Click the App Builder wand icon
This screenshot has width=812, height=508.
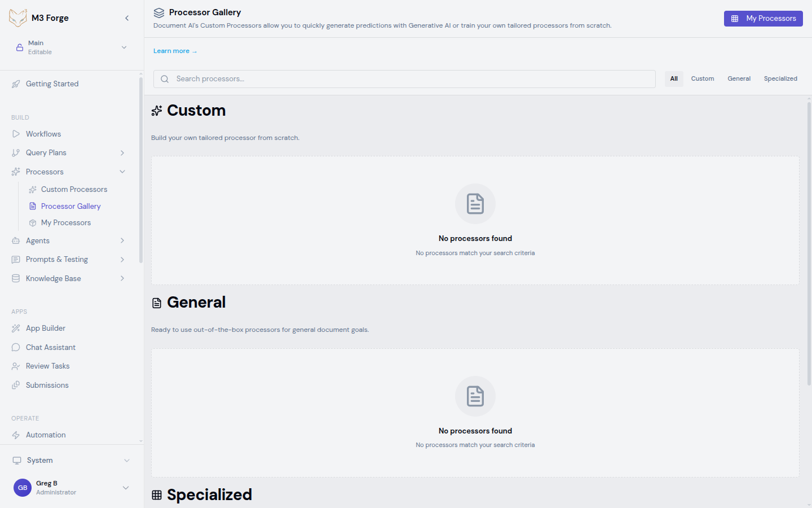(16, 329)
